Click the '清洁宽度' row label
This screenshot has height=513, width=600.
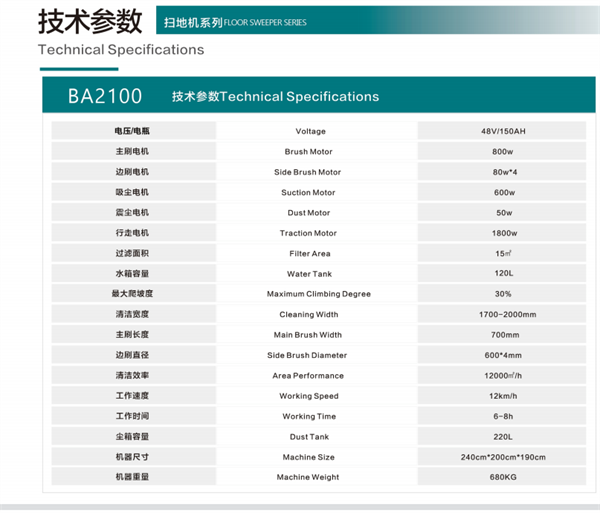132,314
